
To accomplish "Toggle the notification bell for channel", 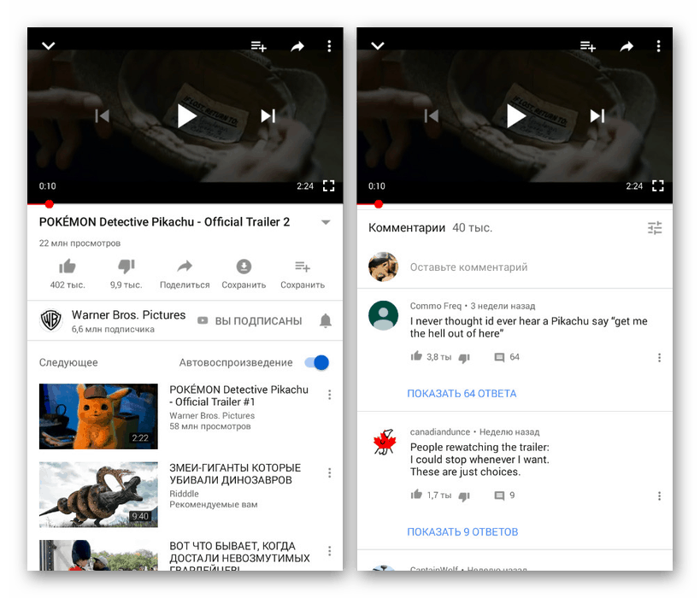I will (x=326, y=320).
